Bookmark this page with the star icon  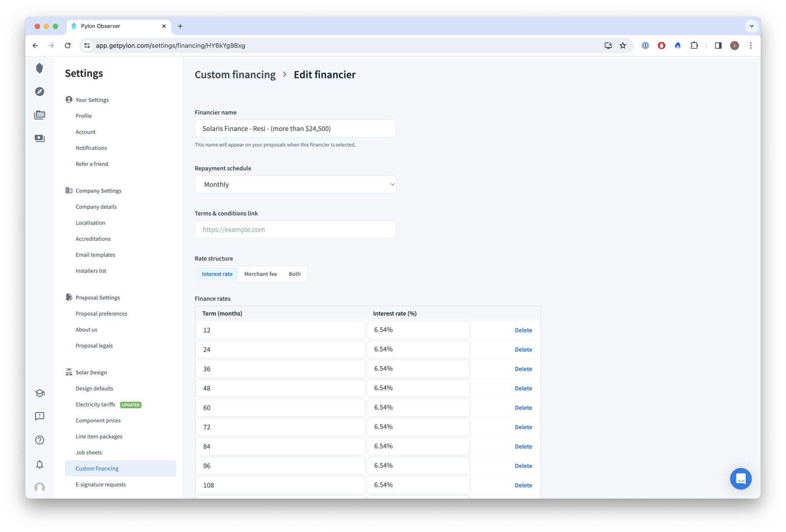click(x=623, y=45)
